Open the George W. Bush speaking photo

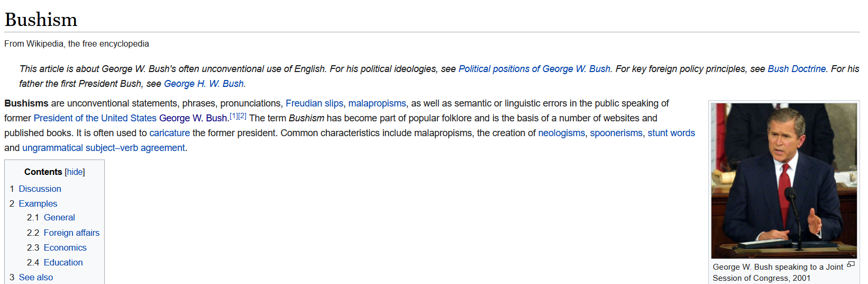784,181
